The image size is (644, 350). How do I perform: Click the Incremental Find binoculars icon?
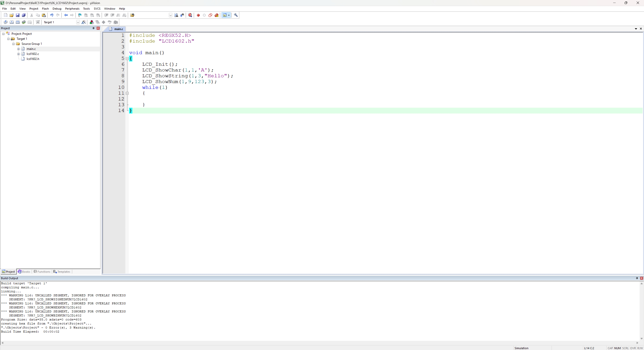(182, 15)
